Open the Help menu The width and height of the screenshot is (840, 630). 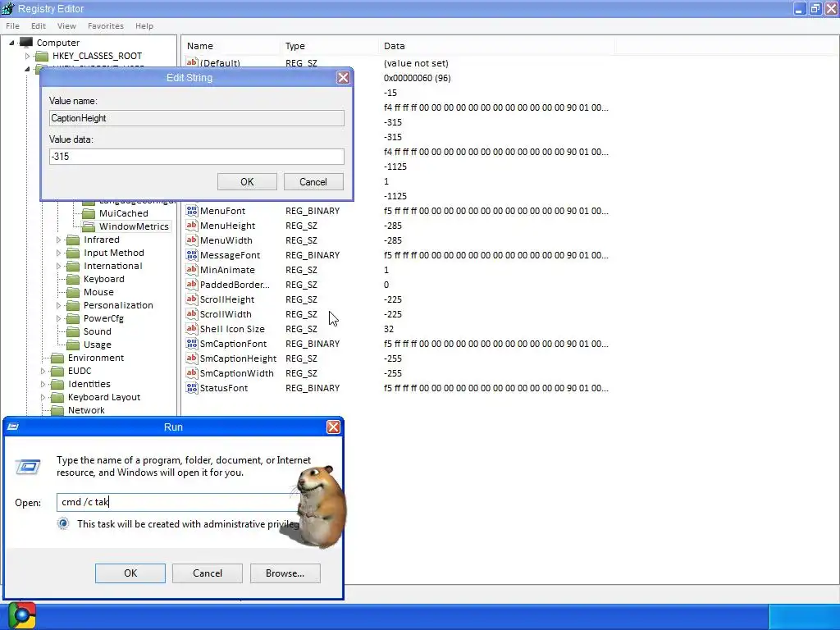pyautogui.click(x=144, y=25)
